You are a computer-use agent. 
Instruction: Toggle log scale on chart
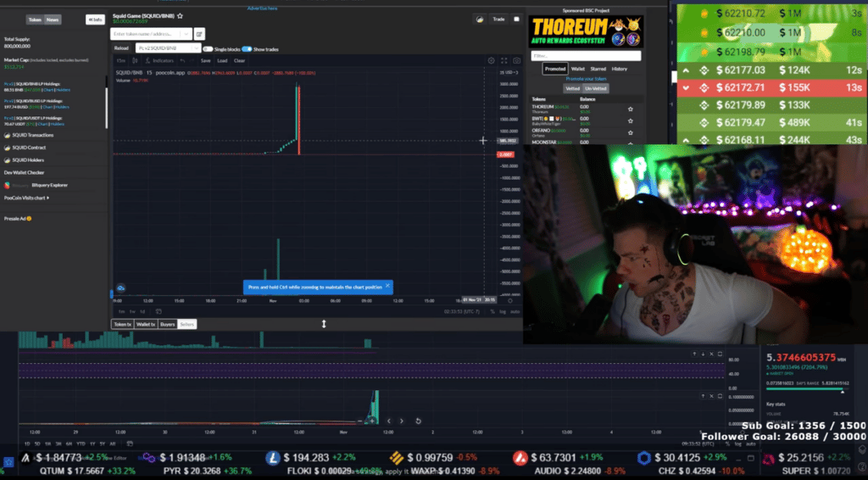[503, 312]
